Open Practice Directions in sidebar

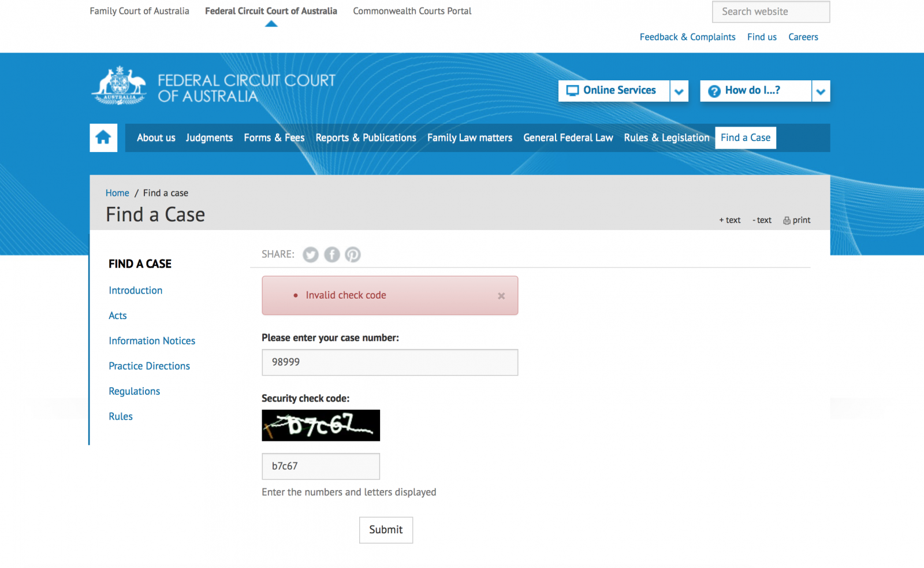click(x=149, y=366)
